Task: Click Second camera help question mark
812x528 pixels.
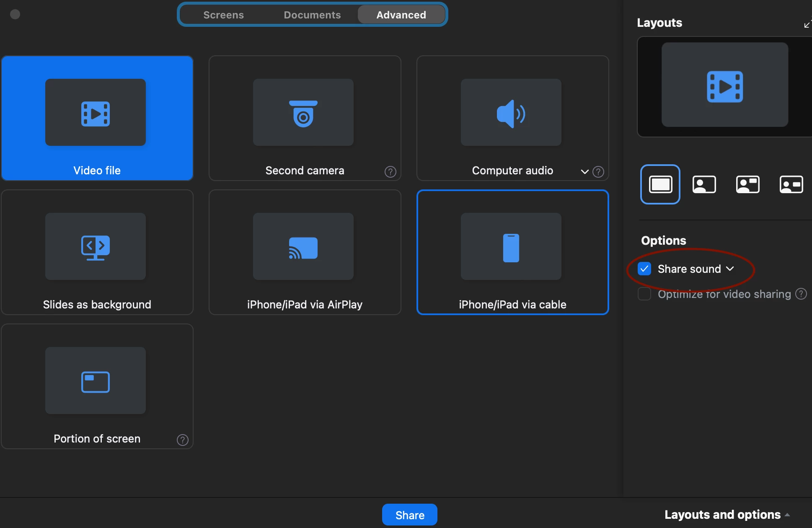Action: [x=390, y=172]
